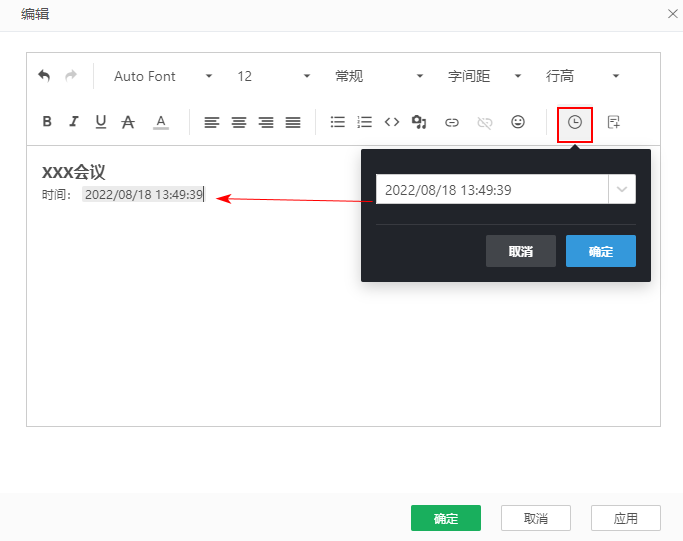
Task: Toggle bold formatting
Action: click(47, 122)
